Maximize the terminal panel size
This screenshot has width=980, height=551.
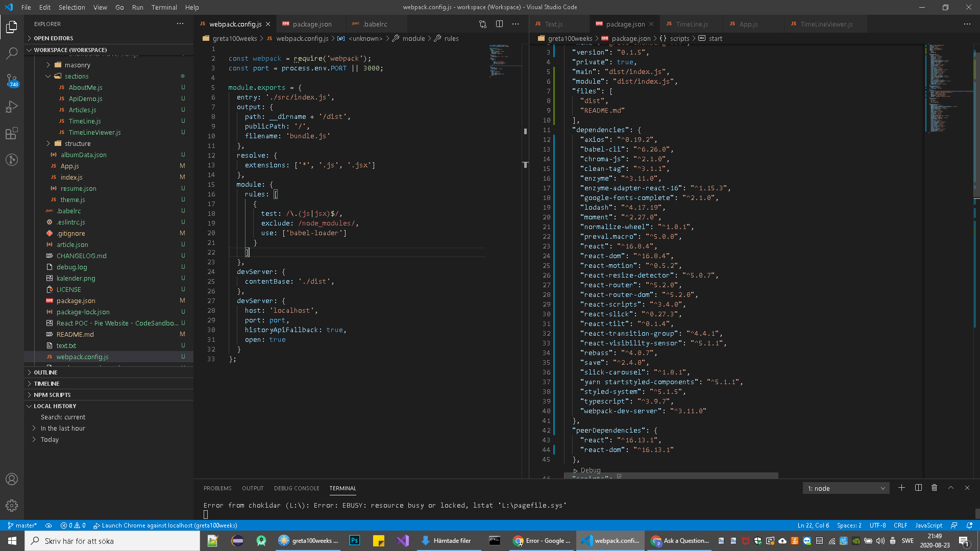[x=950, y=488]
